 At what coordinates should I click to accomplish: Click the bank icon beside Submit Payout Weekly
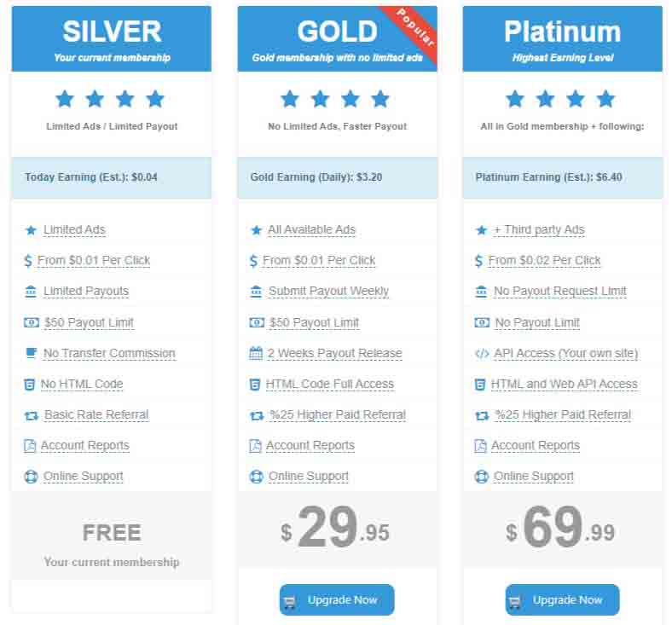(x=256, y=292)
